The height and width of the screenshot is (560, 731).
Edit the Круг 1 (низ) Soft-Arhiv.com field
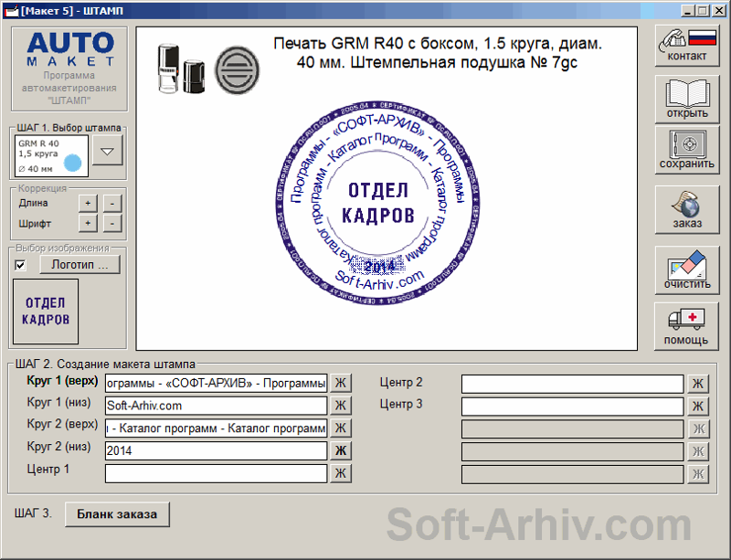point(217,406)
